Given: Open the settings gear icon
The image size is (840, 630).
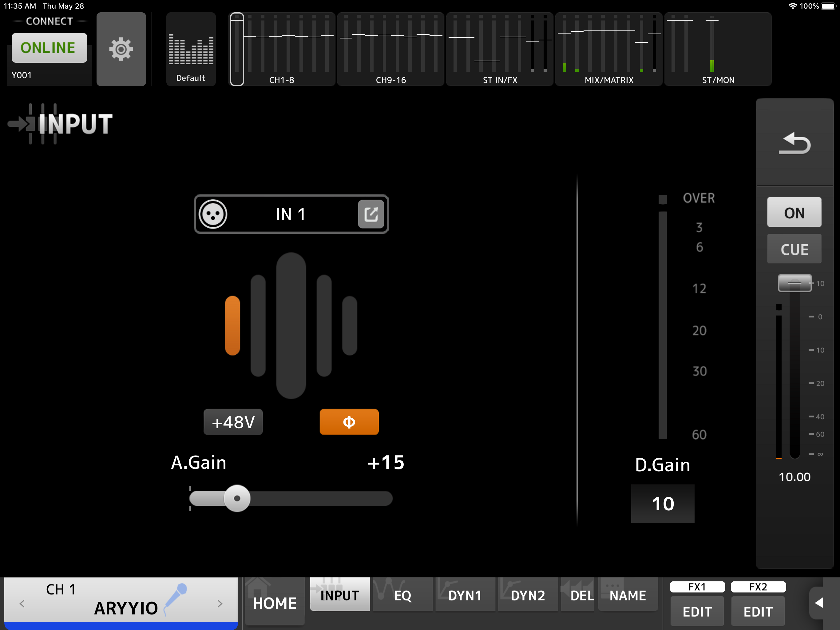Looking at the screenshot, I should click(121, 49).
